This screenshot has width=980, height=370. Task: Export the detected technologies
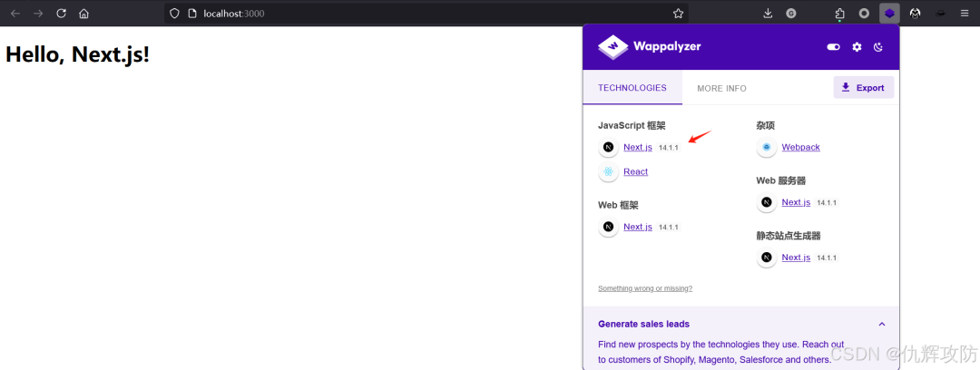(863, 87)
